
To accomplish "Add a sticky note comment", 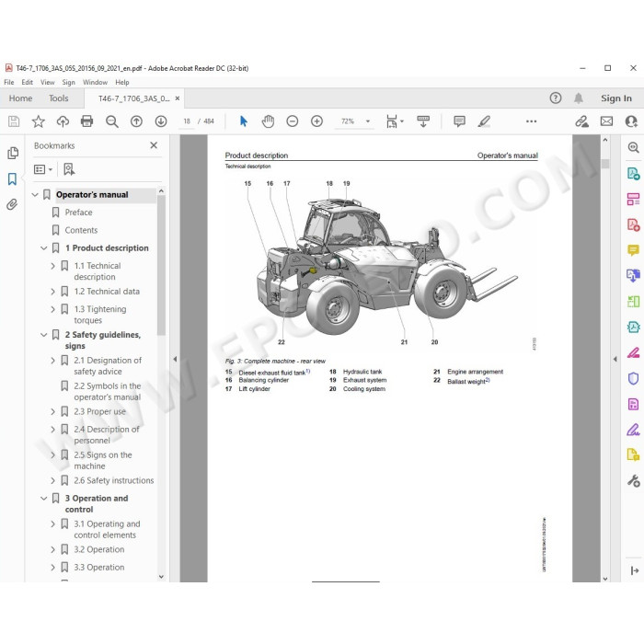I will point(459,121).
